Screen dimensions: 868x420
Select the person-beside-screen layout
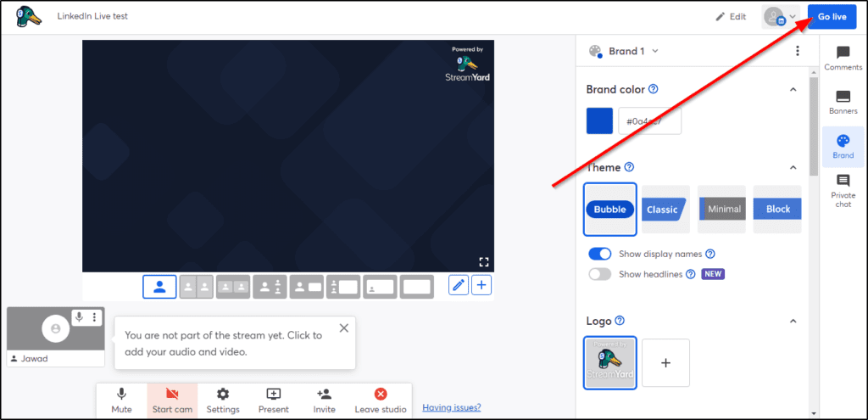[x=307, y=287]
